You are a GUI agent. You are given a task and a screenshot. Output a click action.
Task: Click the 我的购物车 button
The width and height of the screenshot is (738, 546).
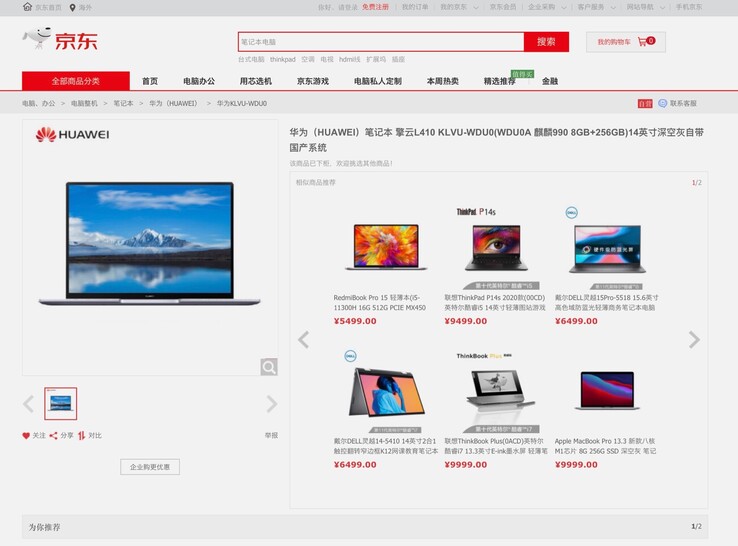626,42
